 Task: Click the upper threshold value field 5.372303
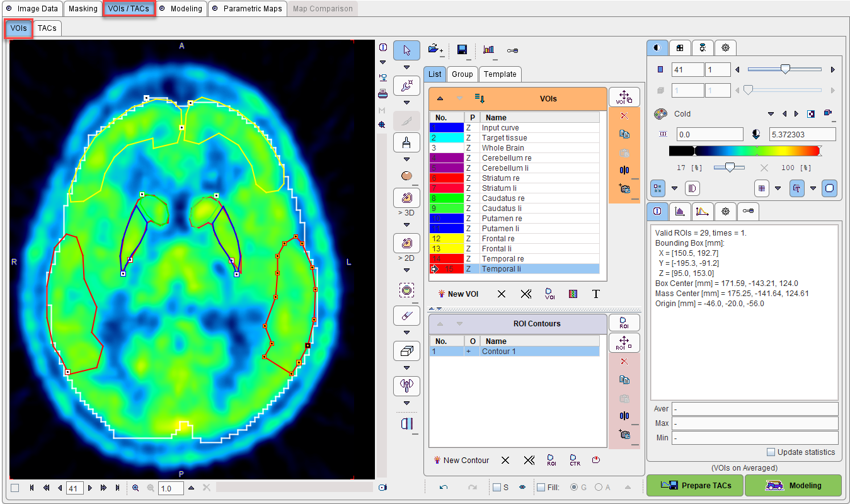802,134
